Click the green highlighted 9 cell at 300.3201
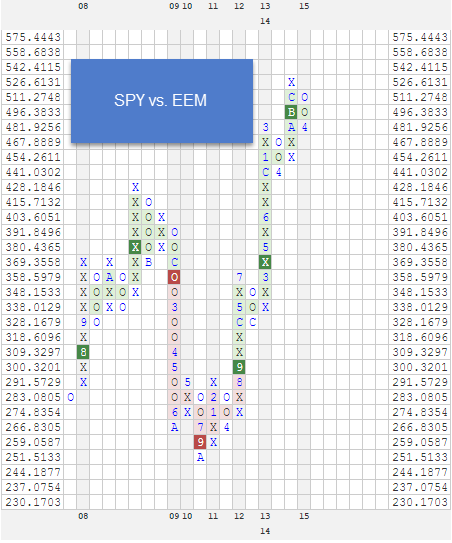Screen dimensions: 452x543 click(239, 367)
